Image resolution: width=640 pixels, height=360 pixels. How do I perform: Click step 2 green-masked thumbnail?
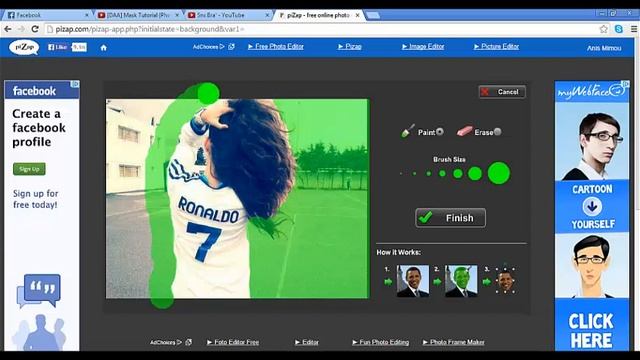tap(461, 281)
